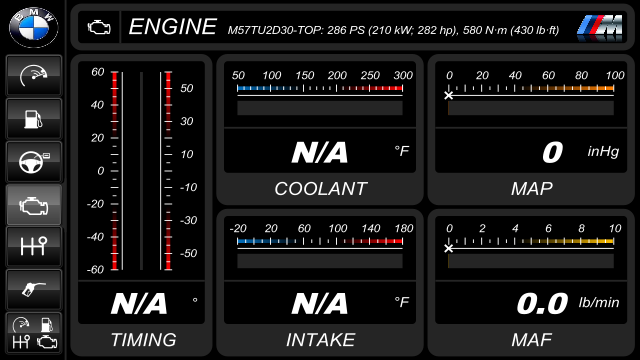Open the speedometer gauge page
This screenshot has height=360, width=640.
(x=34, y=76)
